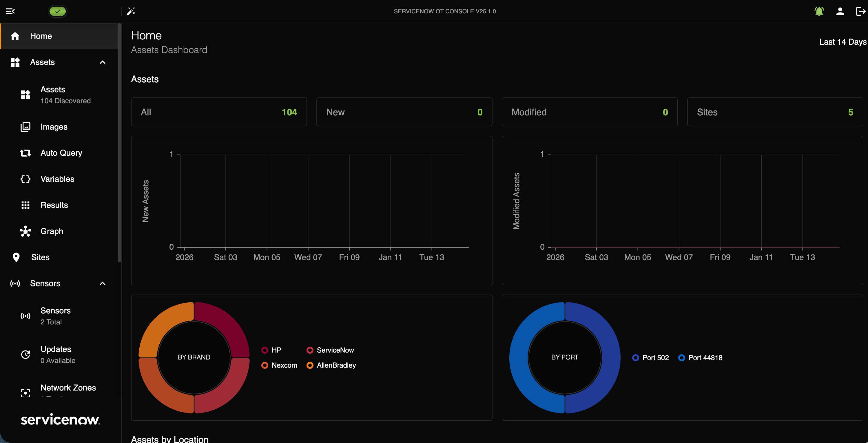
Task: Click the ServiceNow logo in sidebar
Action: 61,420
